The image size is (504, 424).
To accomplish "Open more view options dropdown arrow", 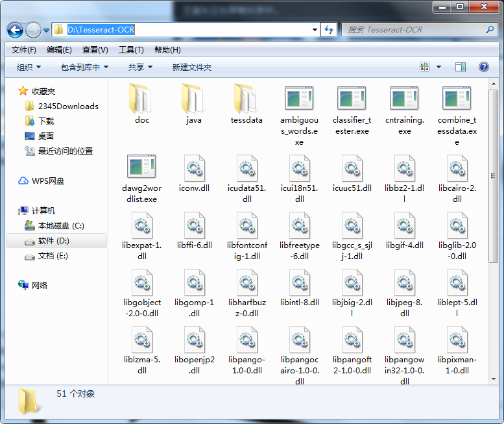I will click(x=438, y=67).
